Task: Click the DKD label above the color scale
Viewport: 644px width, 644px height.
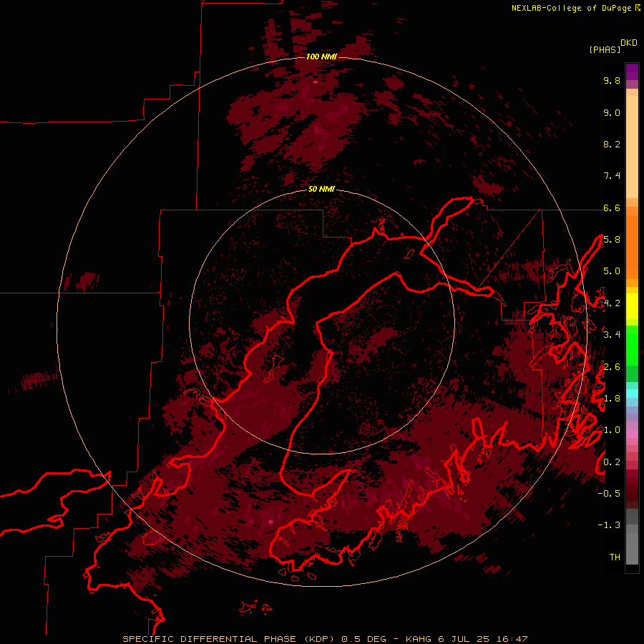Action: [629, 43]
